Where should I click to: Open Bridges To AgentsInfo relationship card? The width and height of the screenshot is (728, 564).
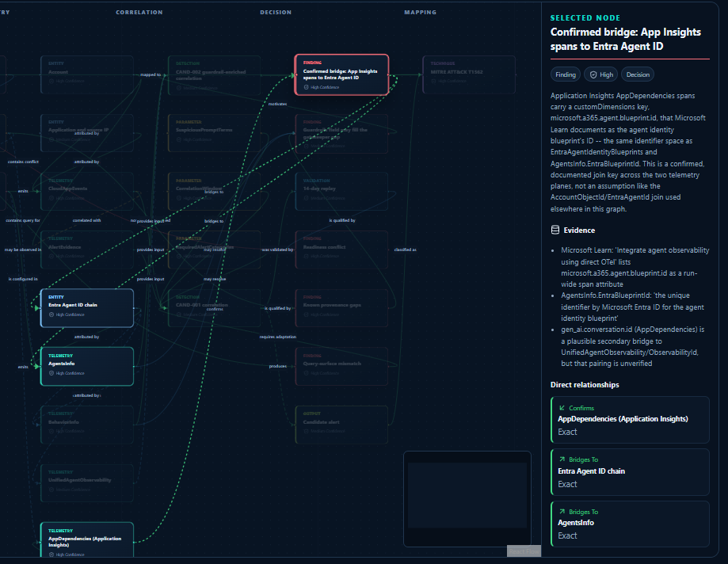(630, 524)
